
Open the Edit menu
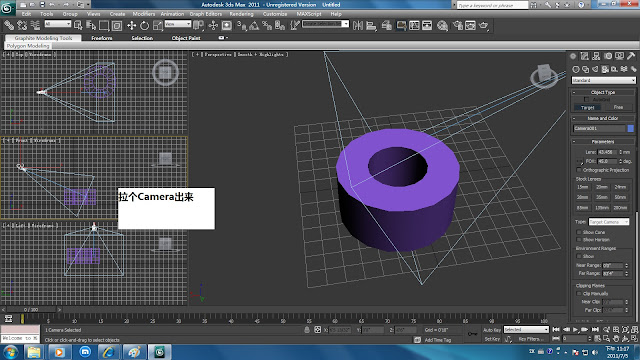coord(27,14)
